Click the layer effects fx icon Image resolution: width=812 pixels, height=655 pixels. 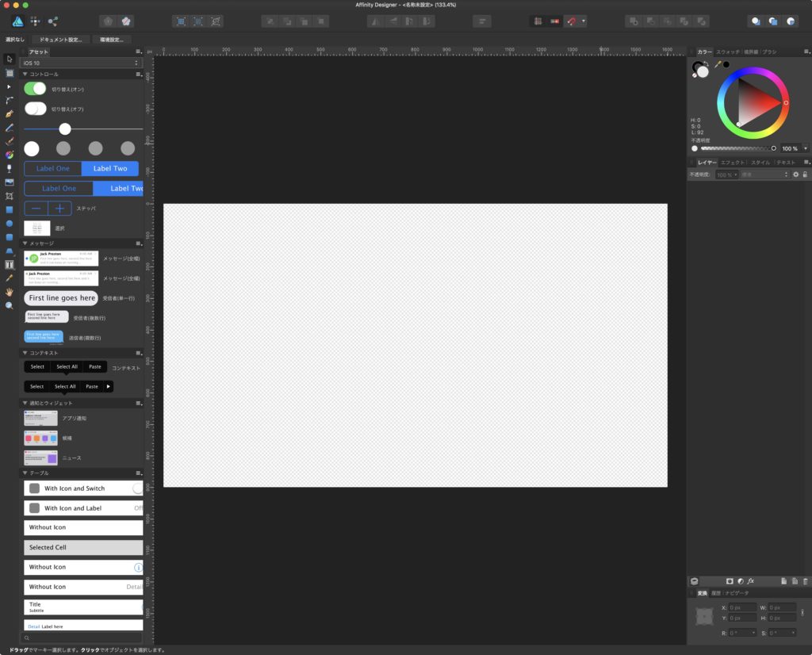pos(750,581)
